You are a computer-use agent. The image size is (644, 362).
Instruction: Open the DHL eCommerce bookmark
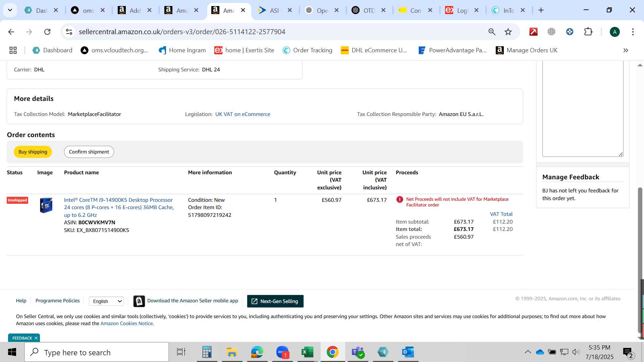[374, 50]
